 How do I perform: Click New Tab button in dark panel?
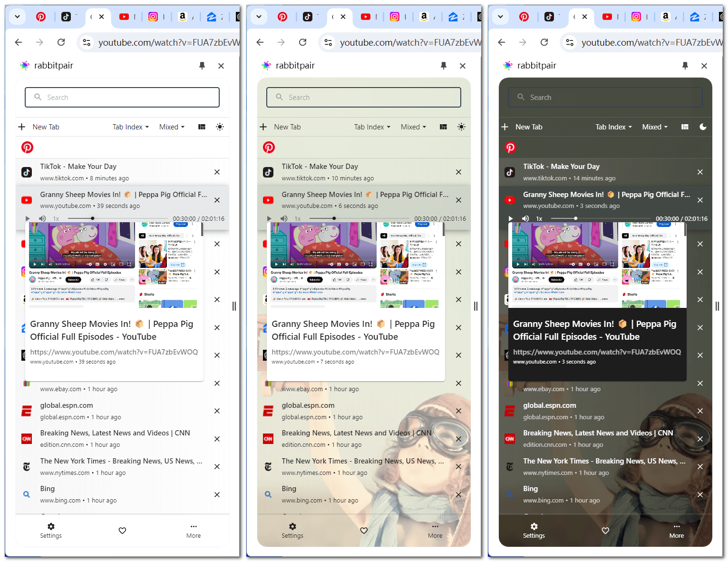click(522, 127)
